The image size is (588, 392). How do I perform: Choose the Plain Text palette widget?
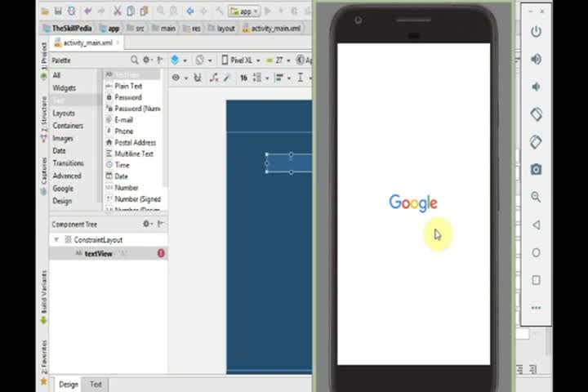128,86
